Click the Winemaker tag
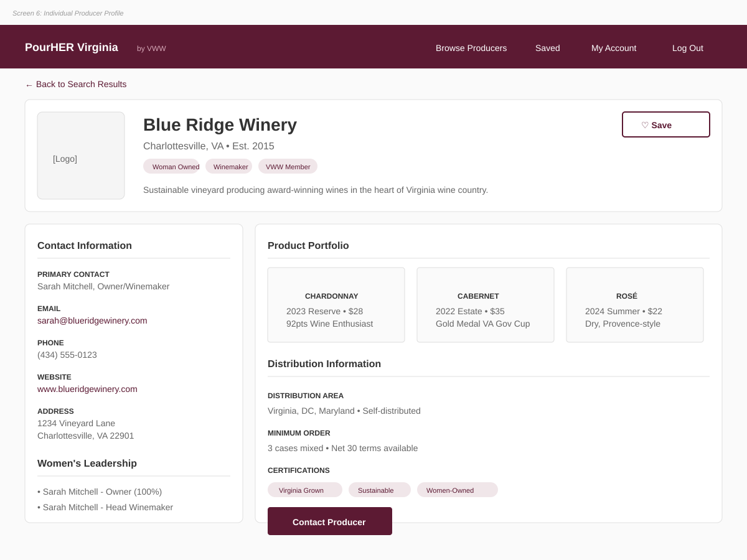The width and height of the screenshot is (747, 560). tap(229, 166)
